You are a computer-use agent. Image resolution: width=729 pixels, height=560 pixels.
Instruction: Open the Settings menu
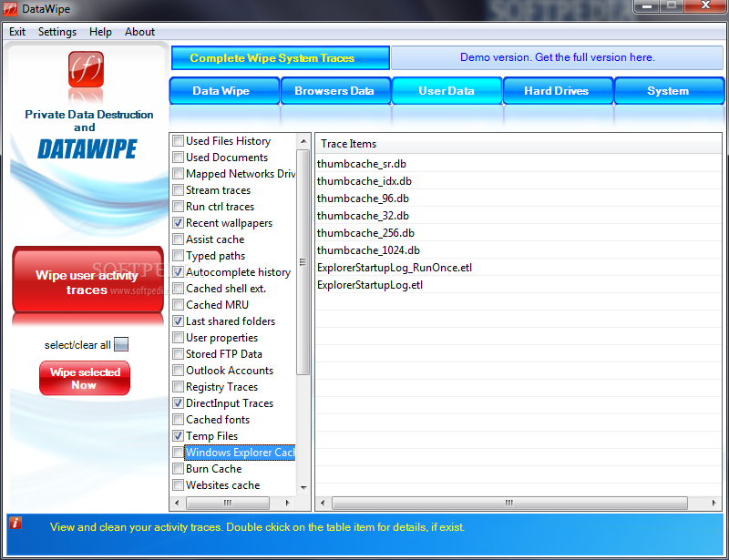click(x=57, y=32)
